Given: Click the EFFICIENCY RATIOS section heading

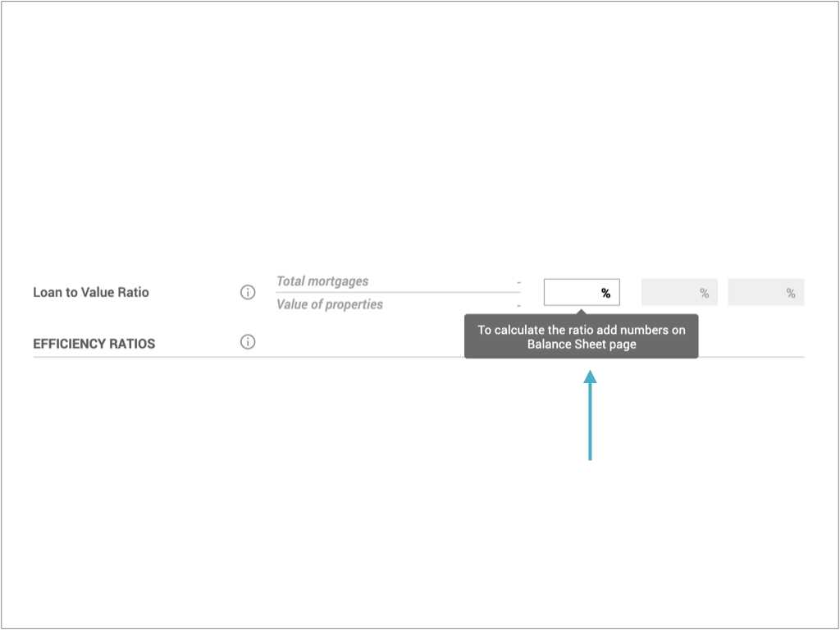Looking at the screenshot, I should 94,344.
